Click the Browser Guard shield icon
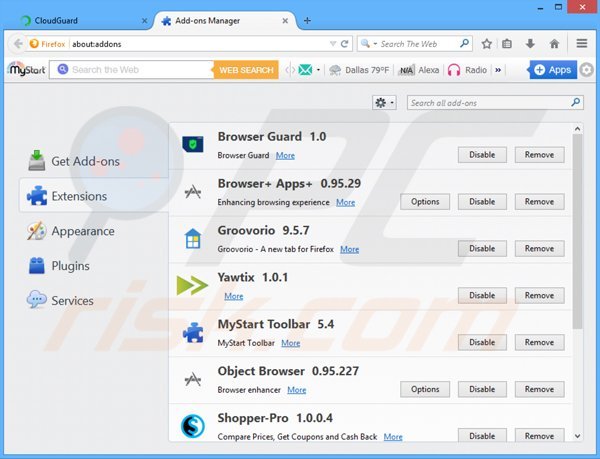Image resolution: width=600 pixels, height=459 pixels. click(192, 145)
